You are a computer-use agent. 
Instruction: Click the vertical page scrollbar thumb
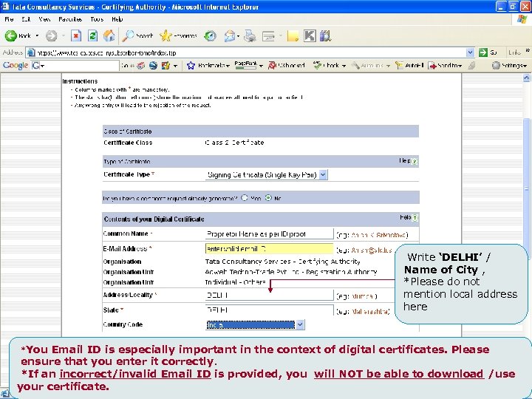(526, 188)
